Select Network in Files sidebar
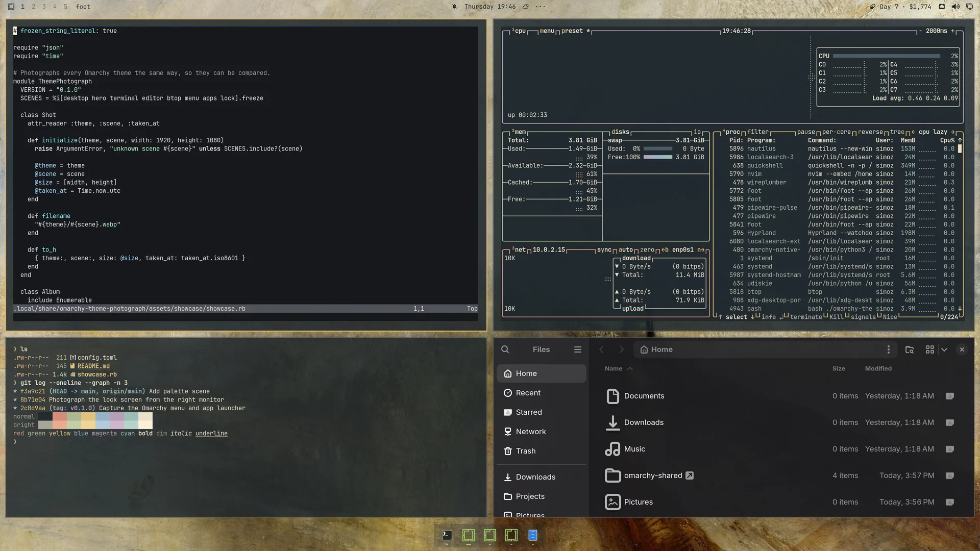The width and height of the screenshot is (980, 551). click(541, 432)
